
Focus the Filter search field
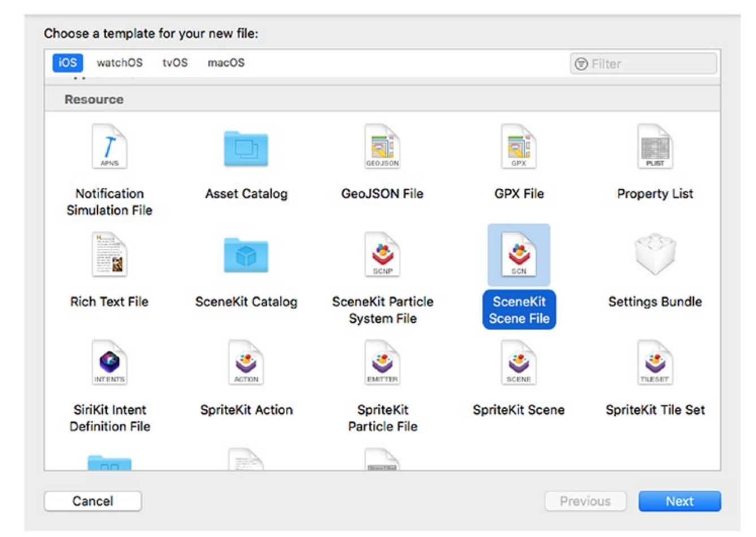point(644,64)
